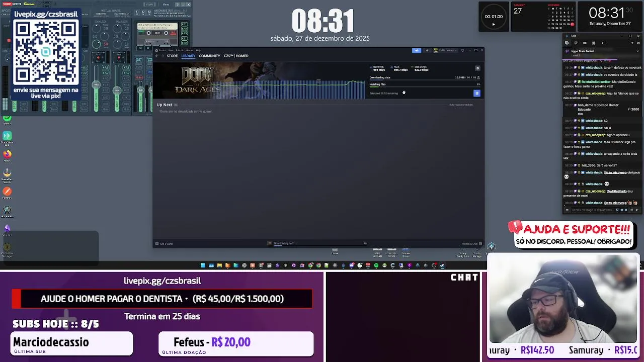The image size is (644, 362).
Task: Toggle recorder A1 bus in Voicemeeter
Action: tap(185, 24)
